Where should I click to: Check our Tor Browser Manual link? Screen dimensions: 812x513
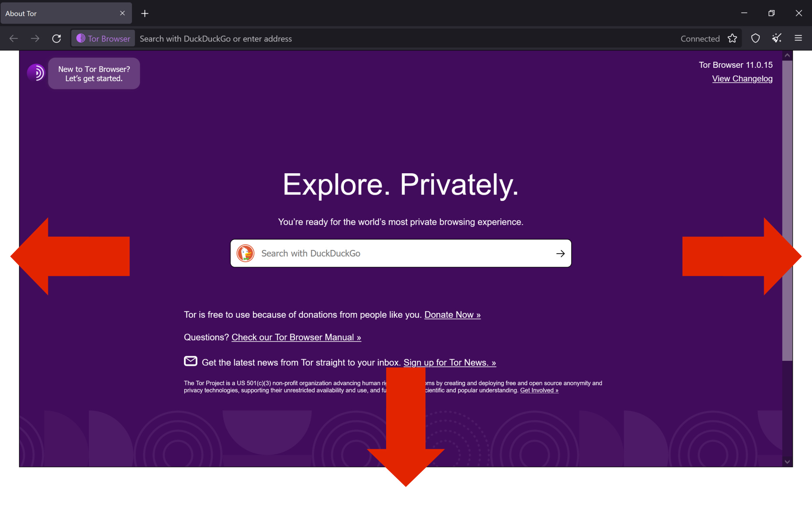pyautogui.click(x=296, y=337)
